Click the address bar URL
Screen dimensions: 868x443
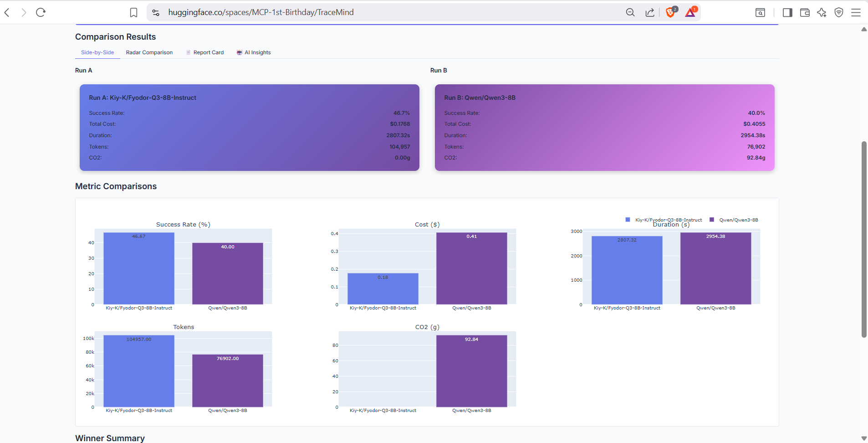[261, 12]
